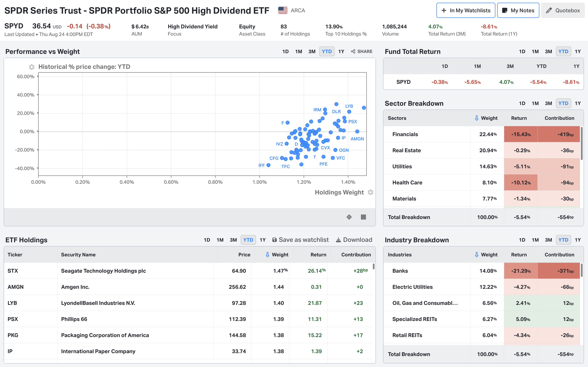Viewport: 588px width, 367px height.
Task: Select 1M in Fund Total Return
Action: click(x=535, y=51)
